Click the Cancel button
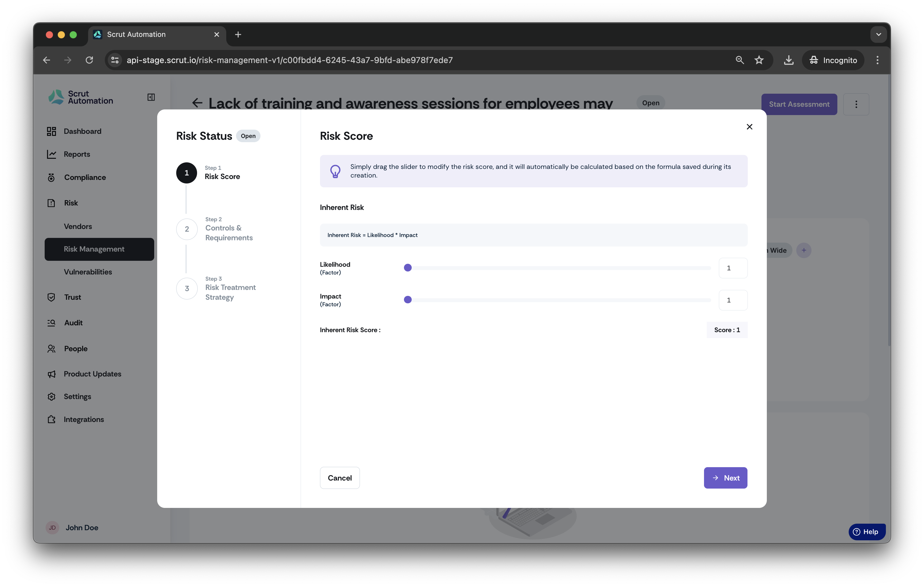The height and width of the screenshot is (587, 924). [340, 478]
